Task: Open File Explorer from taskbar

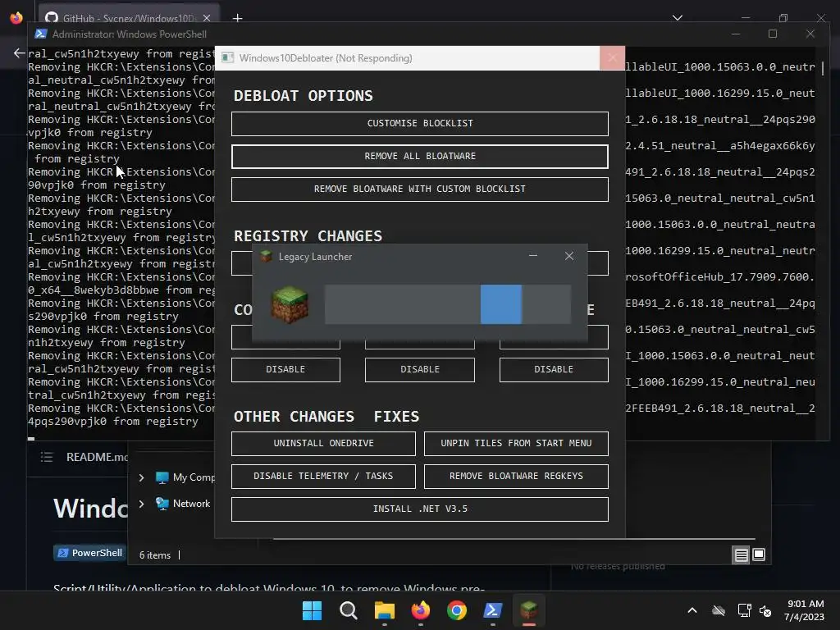Action: pos(385,610)
